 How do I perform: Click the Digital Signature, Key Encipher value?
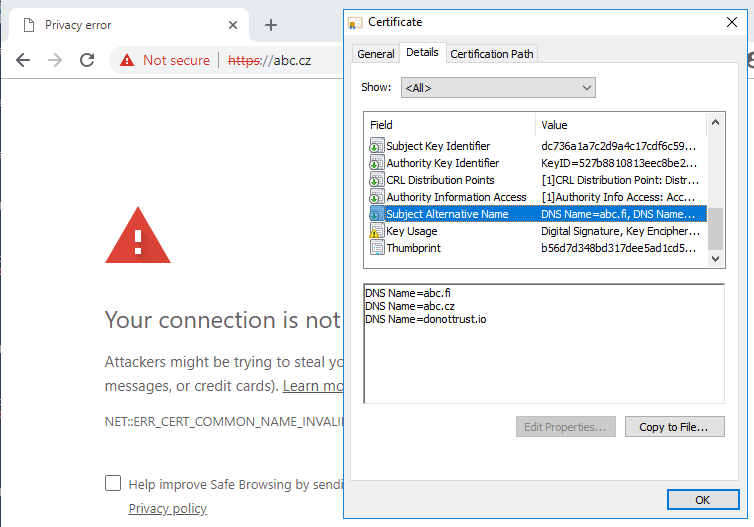620,231
